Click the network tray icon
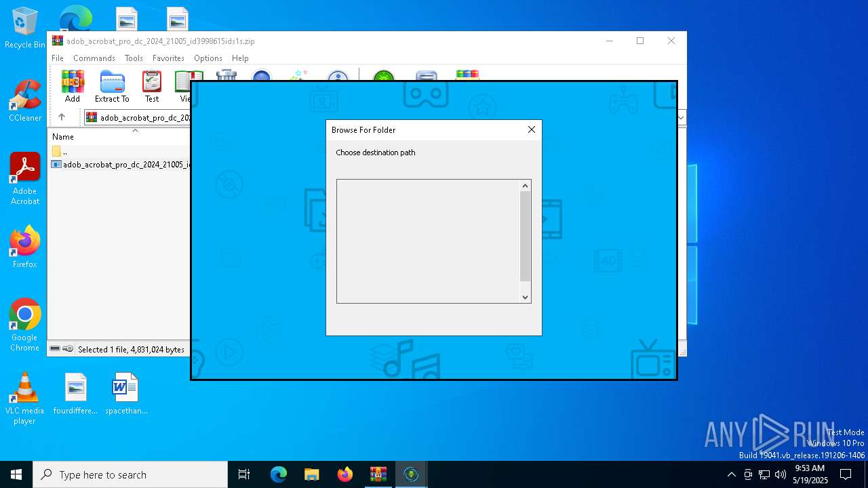The image size is (868, 488). click(764, 474)
